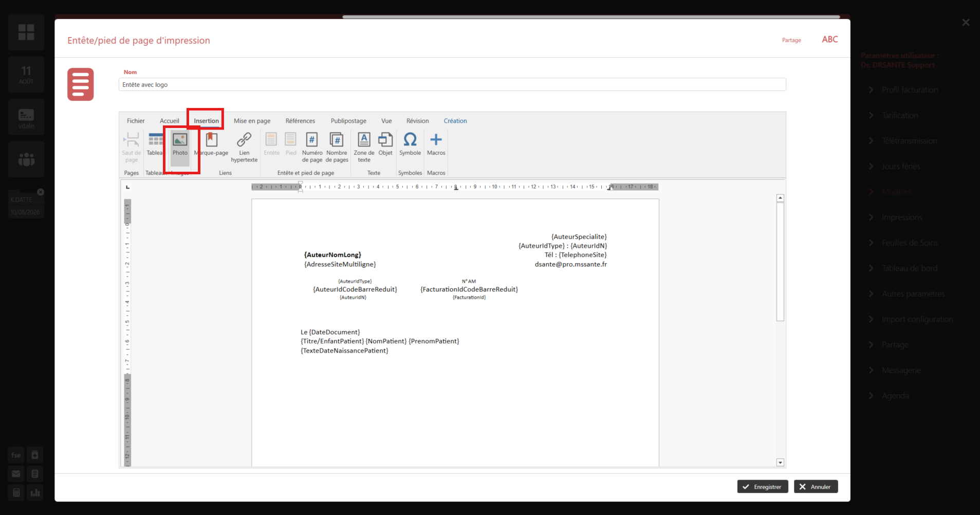This screenshot has height=515, width=980.
Task: Click the Entête header icon
Action: click(271, 144)
